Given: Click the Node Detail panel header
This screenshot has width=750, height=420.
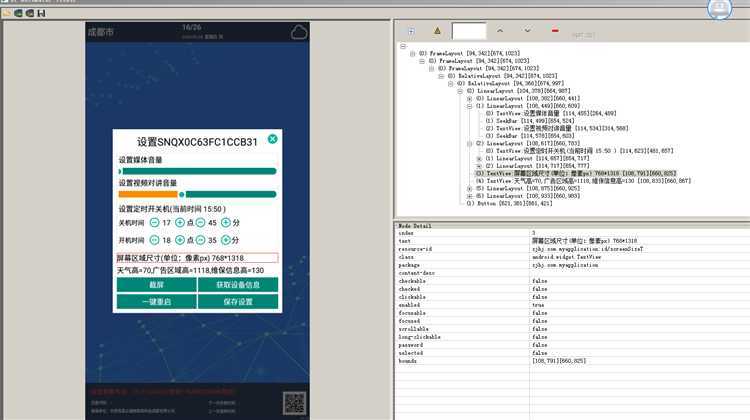Looking at the screenshot, I should pos(415,226).
